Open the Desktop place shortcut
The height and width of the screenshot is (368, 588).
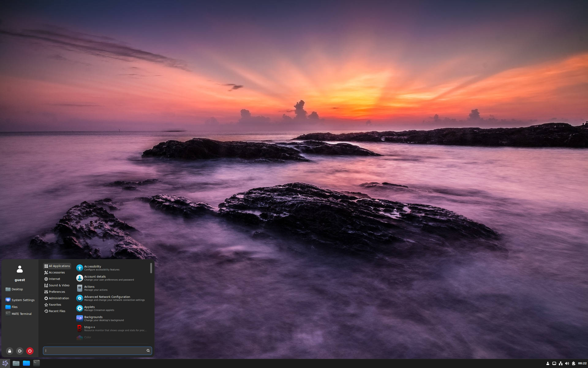pyautogui.click(x=20, y=289)
